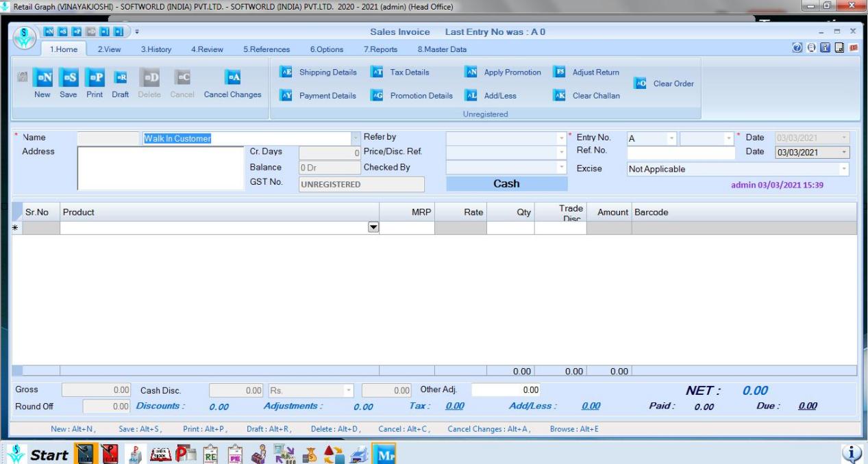Image resolution: width=868 pixels, height=464 pixels.
Task: Click Apply Promotion
Action: 504,73
